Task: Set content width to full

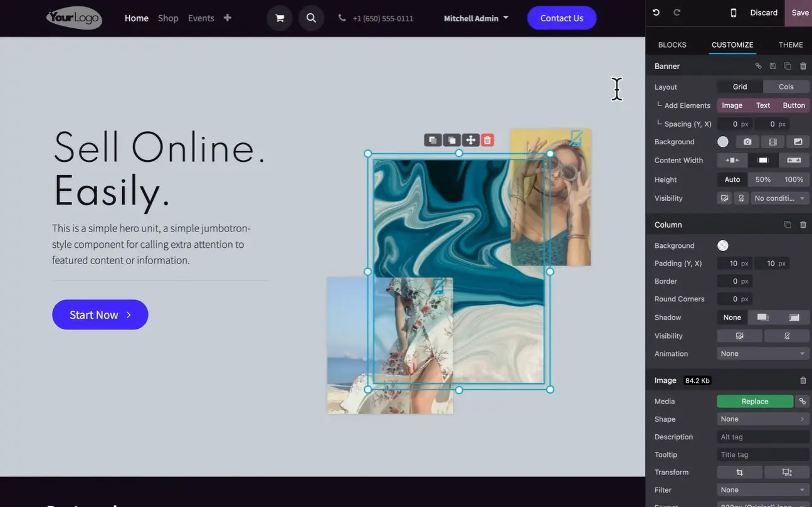Action: point(794,160)
